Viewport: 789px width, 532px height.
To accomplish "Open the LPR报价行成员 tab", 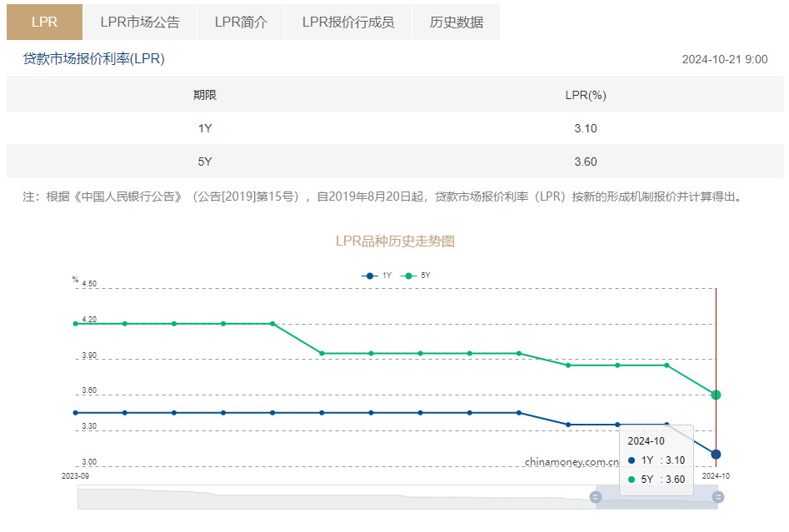I will point(348,22).
